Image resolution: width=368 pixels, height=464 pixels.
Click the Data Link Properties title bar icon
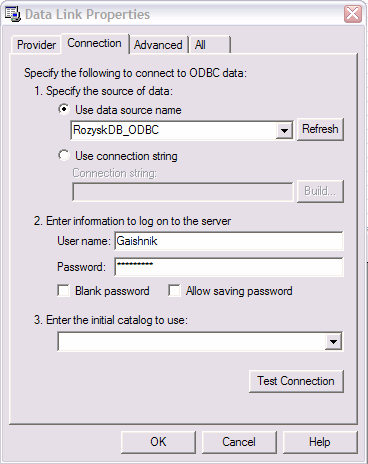[x=13, y=15]
